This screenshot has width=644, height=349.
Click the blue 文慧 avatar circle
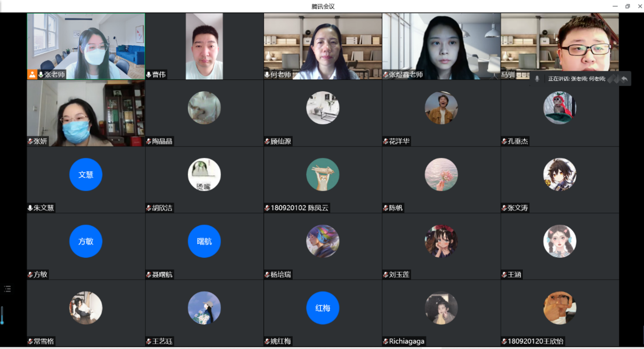click(x=86, y=174)
